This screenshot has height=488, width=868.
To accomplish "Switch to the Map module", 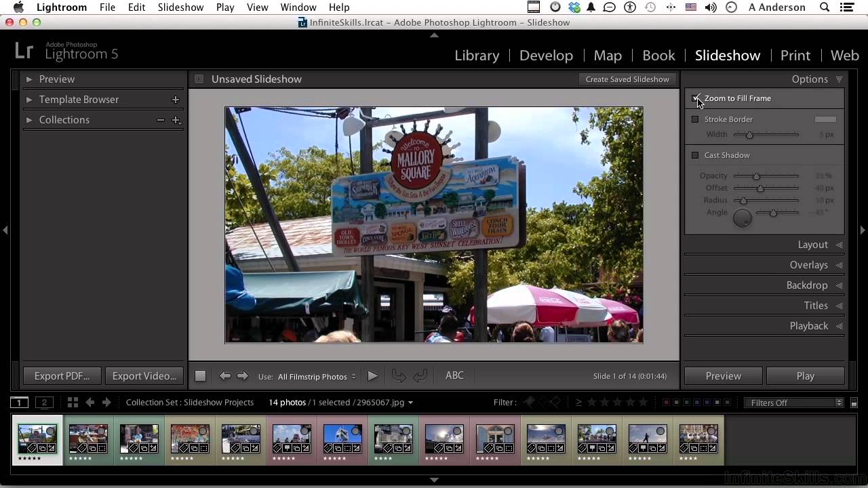I will point(608,56).
